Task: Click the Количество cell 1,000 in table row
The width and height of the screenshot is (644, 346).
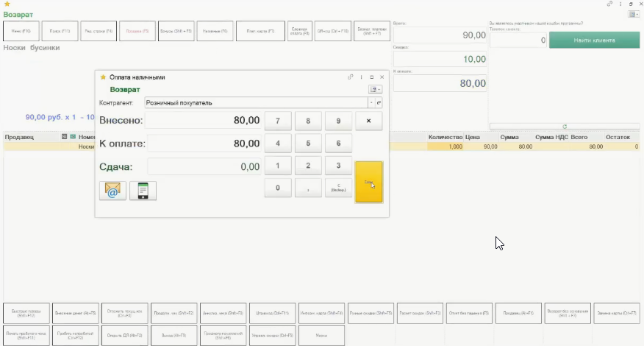Action: click(x=446, y=146)
